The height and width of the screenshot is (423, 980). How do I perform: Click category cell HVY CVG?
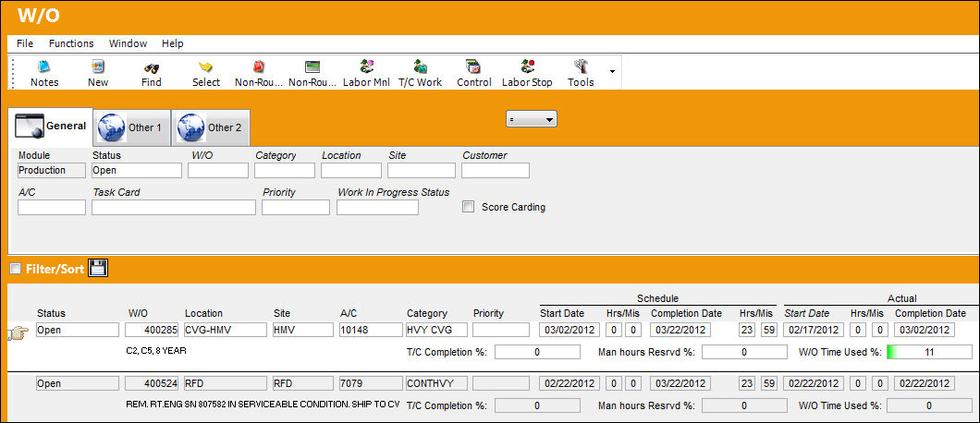(x=436, y=330)
